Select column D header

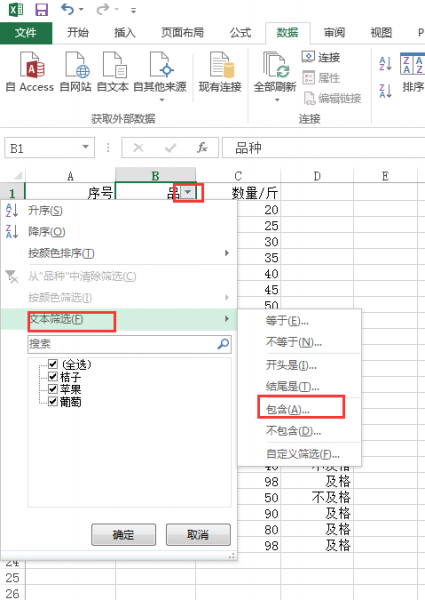(317, 176)
